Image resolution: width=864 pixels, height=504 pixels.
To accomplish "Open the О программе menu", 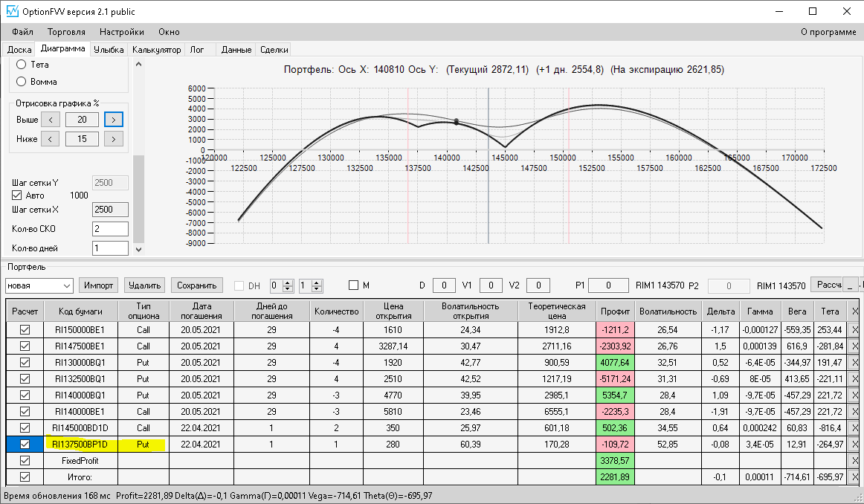I will [828, 32].
